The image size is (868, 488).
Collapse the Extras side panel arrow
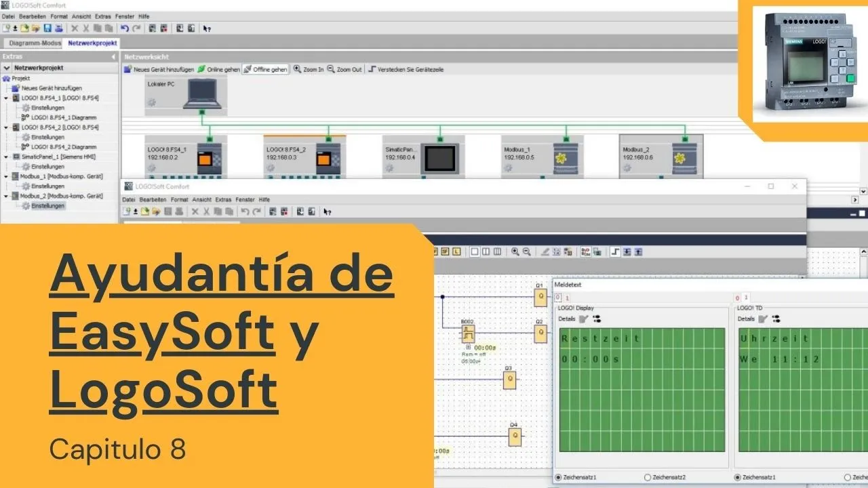point(113,57)
